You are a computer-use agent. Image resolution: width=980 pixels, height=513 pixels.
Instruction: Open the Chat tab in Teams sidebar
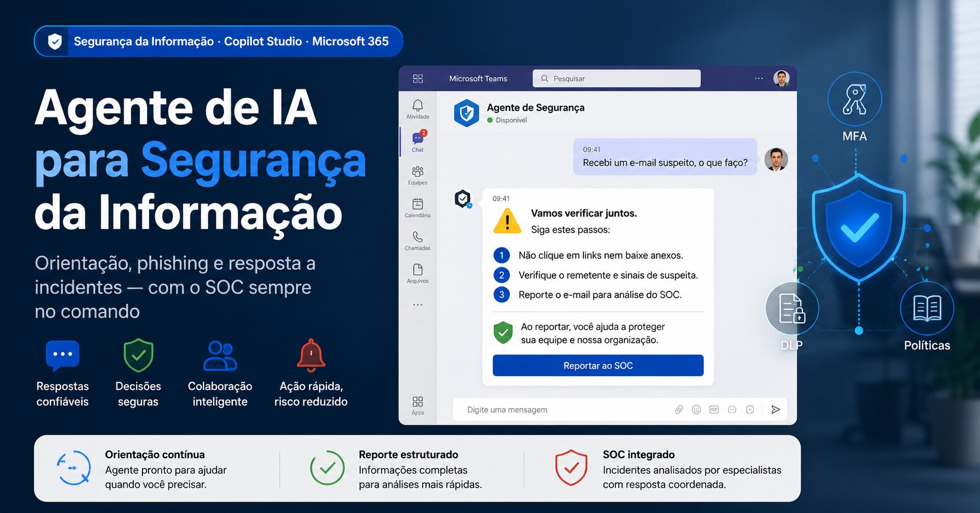[418, 141]
